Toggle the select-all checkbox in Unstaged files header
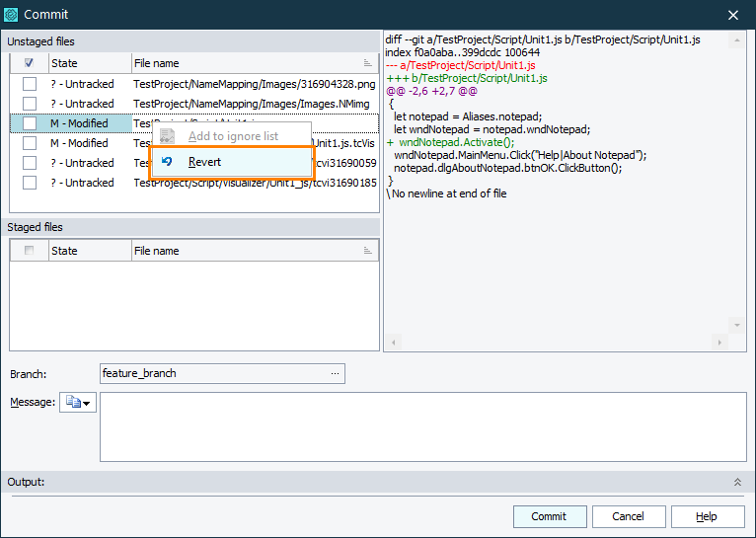This screenshot has height=538, width=756. point(30,63)
